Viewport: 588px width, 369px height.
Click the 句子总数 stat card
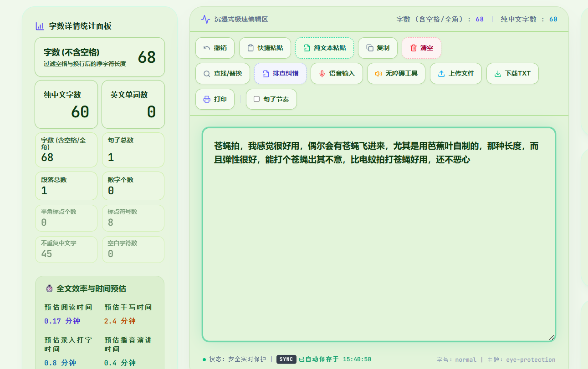133,150
